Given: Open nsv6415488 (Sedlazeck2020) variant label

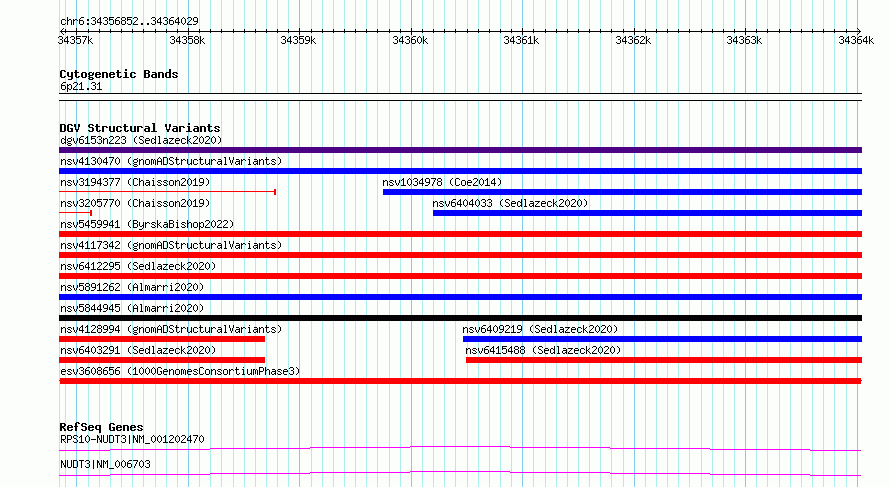Looking at the screenshot, I should coord(543,350).
